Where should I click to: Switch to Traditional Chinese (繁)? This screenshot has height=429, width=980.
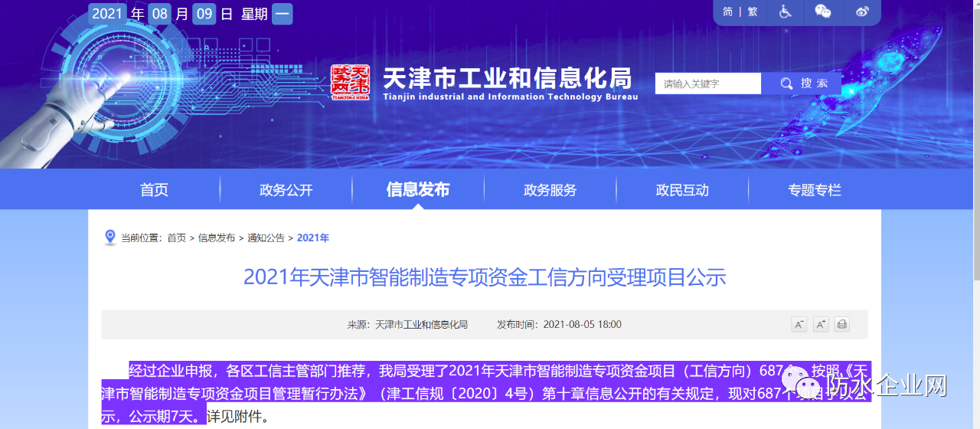pyautogui.click(x=753, y=11)
